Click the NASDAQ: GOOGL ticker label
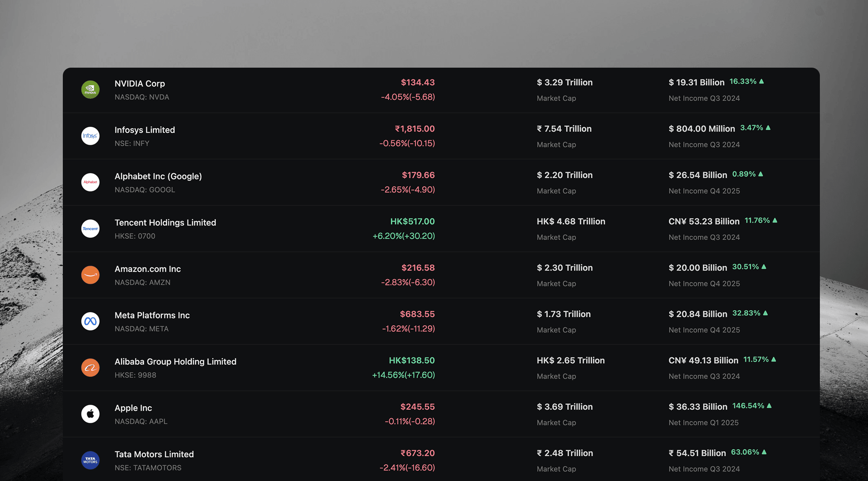The width and height of the screenshot is (868, 481). pyautogui.click(x=145, y=190)
